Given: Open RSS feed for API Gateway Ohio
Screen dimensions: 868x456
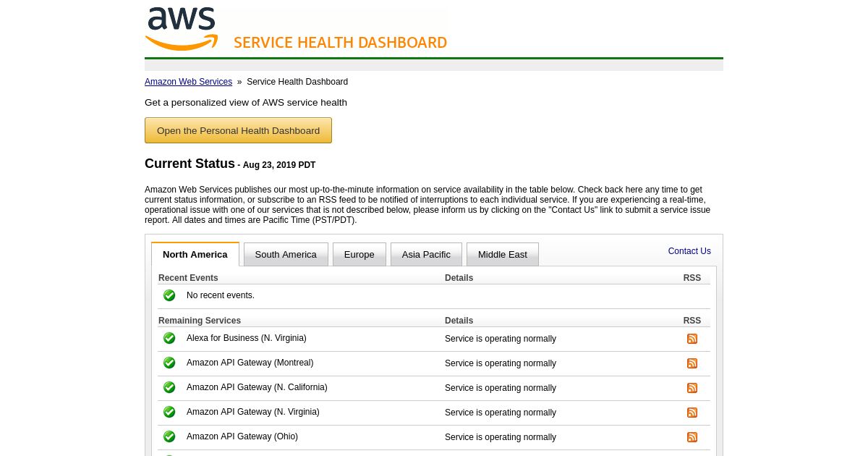Looking at the screenshot, I should (692, 437).
